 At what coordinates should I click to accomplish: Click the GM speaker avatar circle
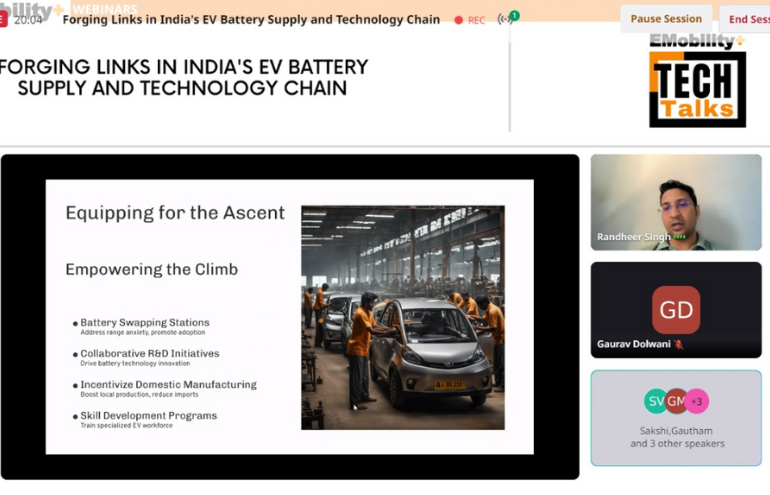point(676,401)
